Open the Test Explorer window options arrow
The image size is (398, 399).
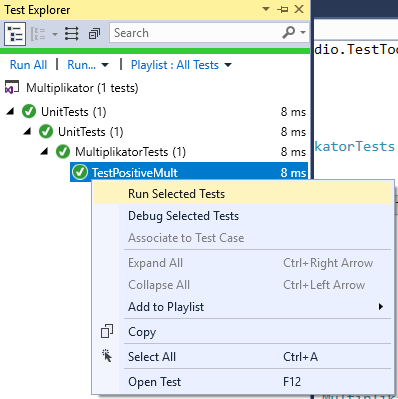266,9
